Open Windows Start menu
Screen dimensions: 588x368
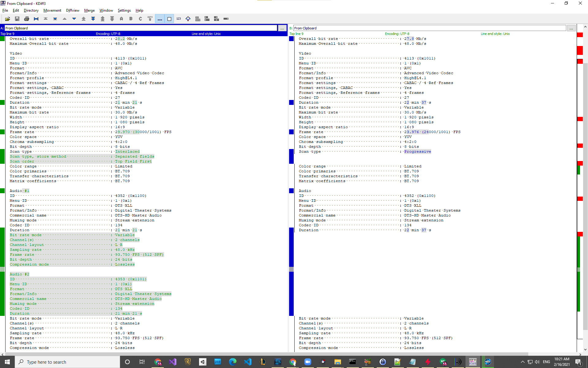coord(7,362)
